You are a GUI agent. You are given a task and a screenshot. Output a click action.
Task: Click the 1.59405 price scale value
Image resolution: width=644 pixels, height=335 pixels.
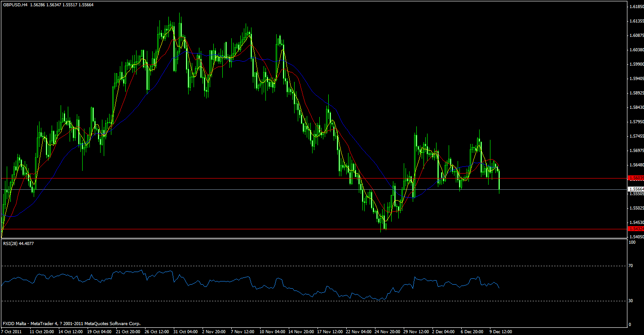point(636,79)
